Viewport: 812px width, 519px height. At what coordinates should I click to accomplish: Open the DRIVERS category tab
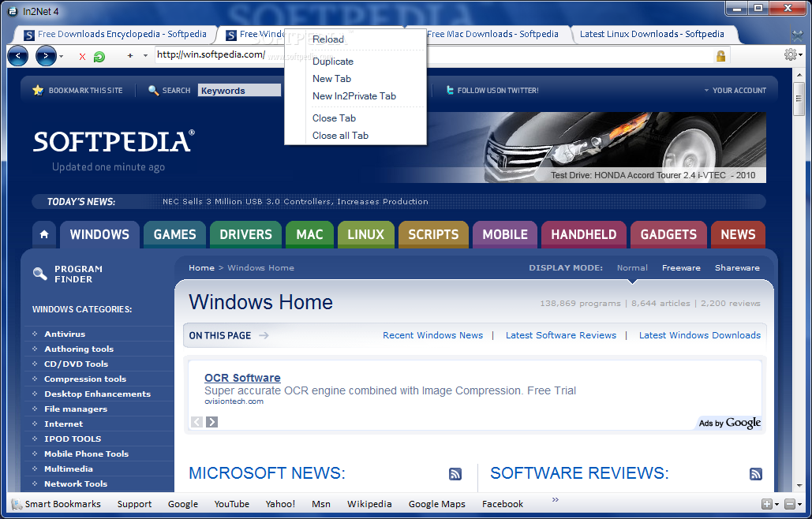click(x=245, y=234)
